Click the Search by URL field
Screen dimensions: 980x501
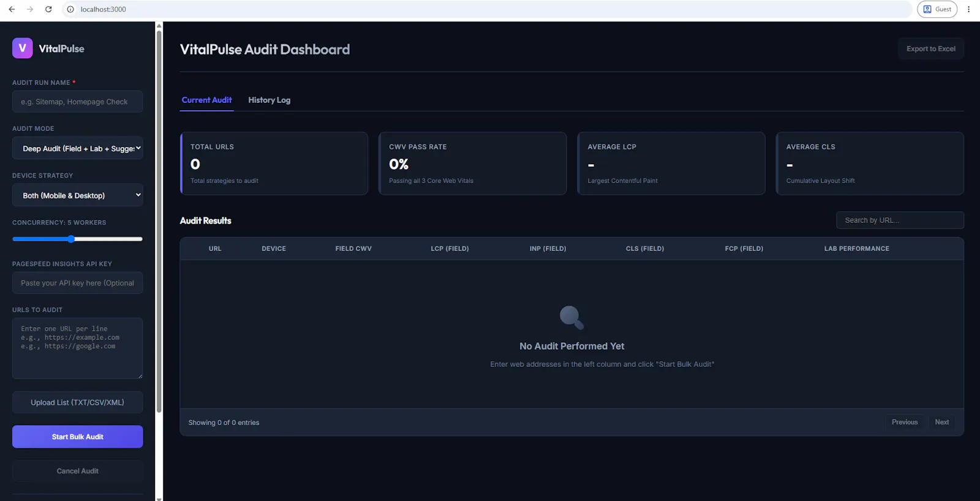[900, 220]
